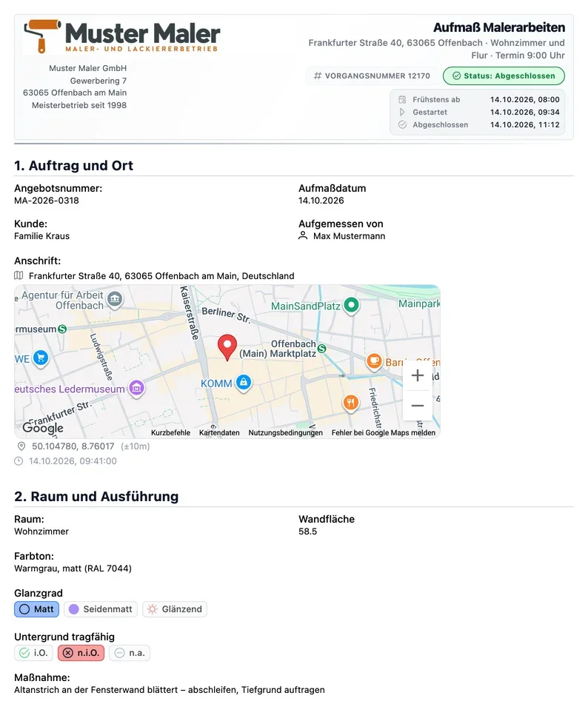Click the Angebotsnummer value MA-2026-0318
Screen dimensions: 588x704
[x=47, y=201]
